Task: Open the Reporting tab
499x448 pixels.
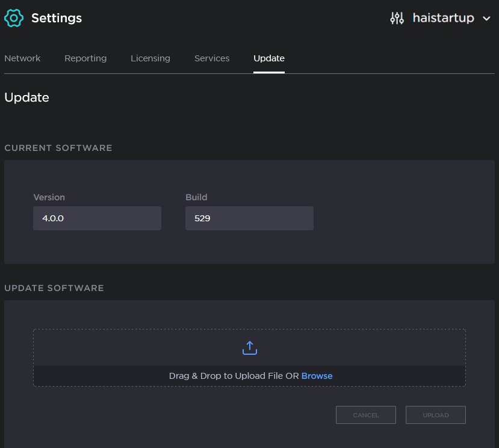Action: [85, 58]
